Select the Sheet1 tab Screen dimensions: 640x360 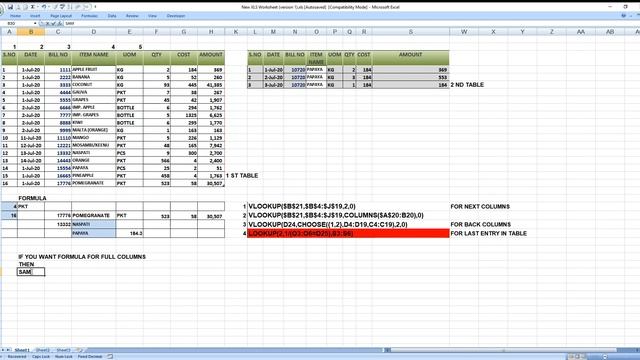[22, 350]
